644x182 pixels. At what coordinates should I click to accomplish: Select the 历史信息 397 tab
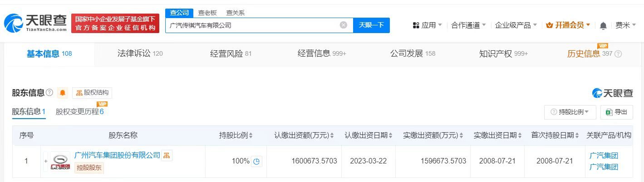coord(590,54)
